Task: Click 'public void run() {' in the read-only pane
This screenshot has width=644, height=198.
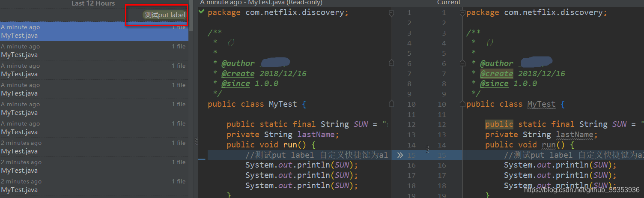Action: point(271,145)
